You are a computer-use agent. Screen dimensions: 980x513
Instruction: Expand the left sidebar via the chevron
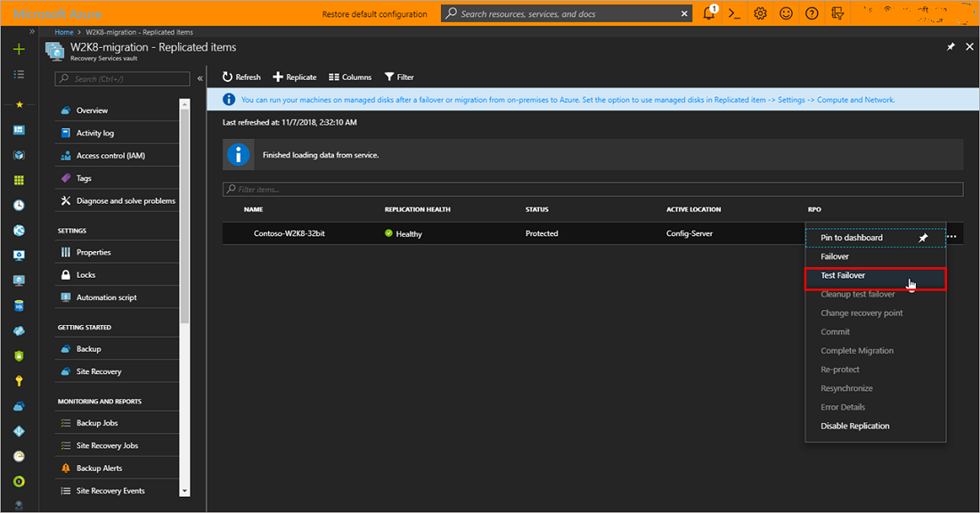point(30,31)
